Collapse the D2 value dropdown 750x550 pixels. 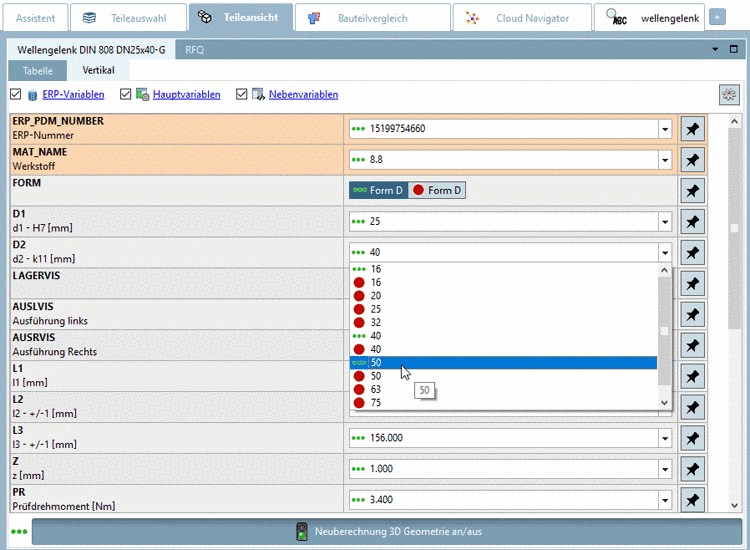(665, 253)
